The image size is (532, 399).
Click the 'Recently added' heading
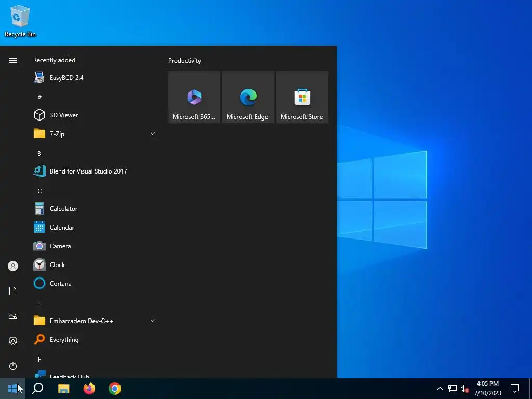pyautogui.click(x=54, y=60)
